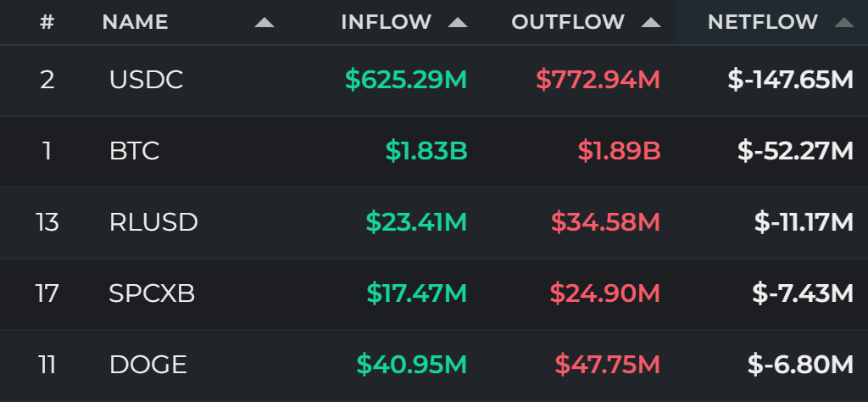The width and height of the screenshot is (868, 402).
Task: Select the OUTFLOW column header text
Action: point(568,22)
